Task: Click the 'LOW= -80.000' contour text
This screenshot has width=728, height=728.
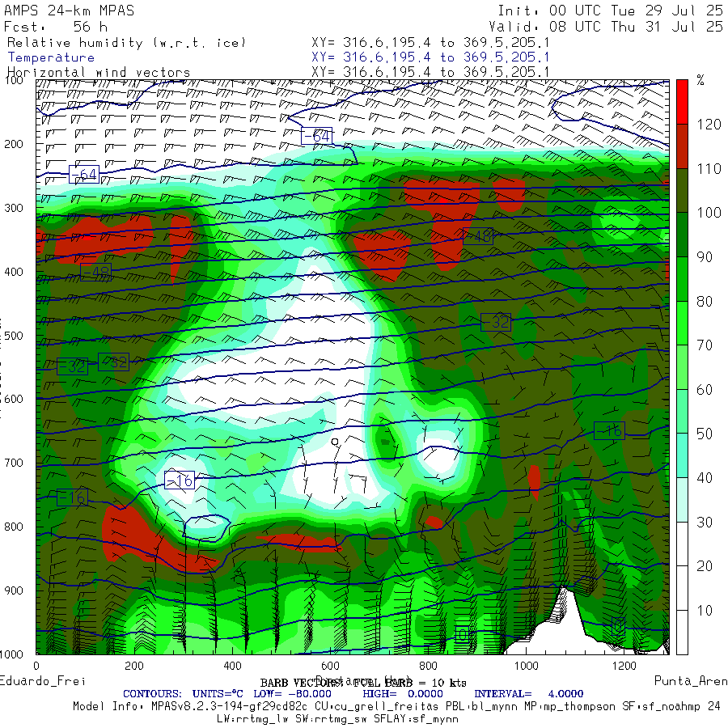Action: coord(293,694)
